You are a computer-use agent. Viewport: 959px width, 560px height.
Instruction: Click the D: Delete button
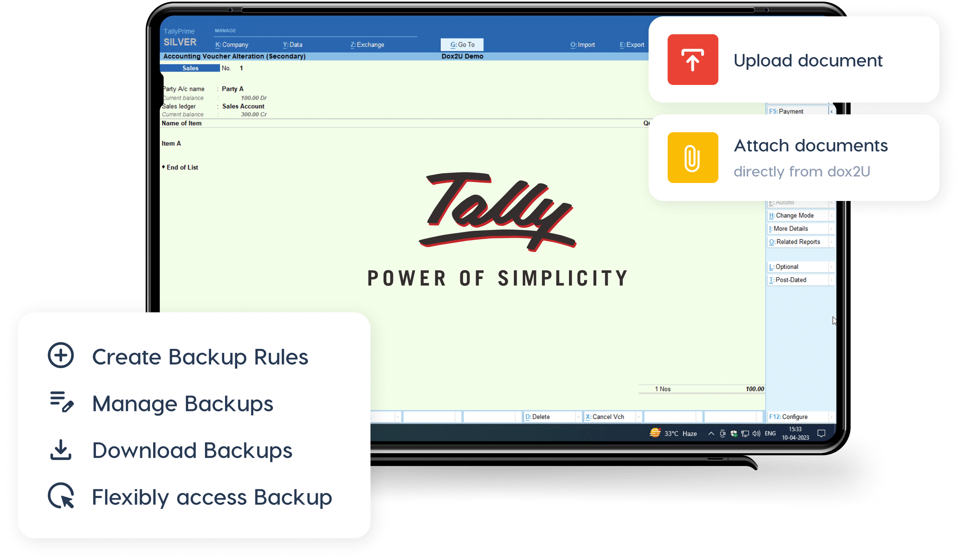[x=549, y=417]
